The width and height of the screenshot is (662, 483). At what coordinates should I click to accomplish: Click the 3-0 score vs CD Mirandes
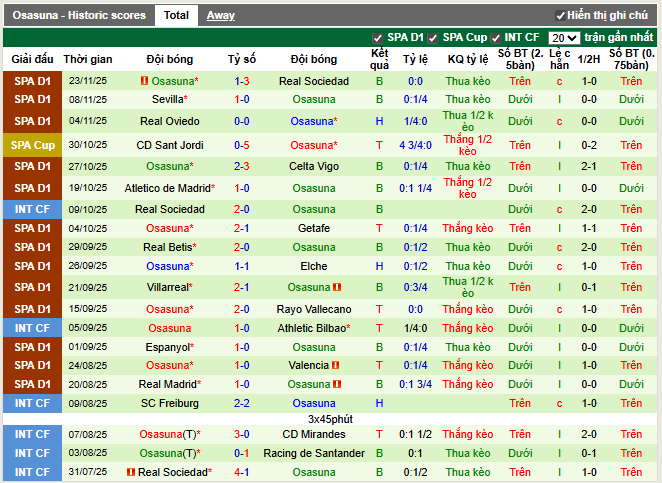(x=242, y=434)
